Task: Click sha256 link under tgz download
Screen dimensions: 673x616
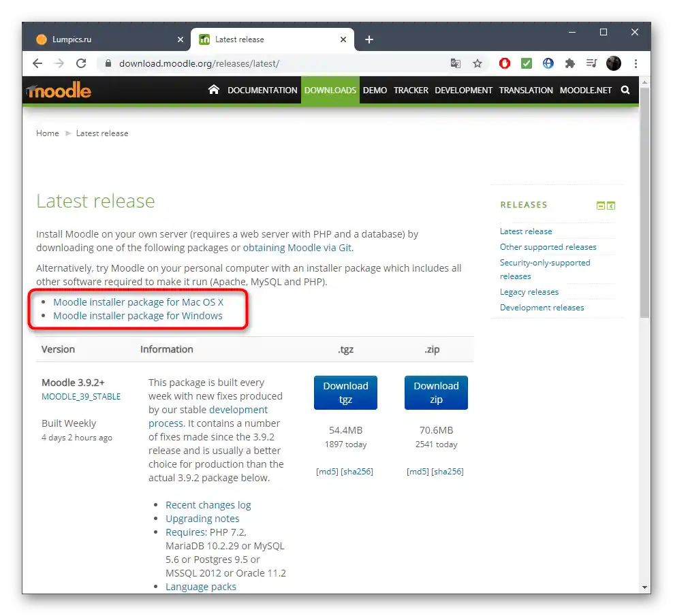Action: pos(357,472)
